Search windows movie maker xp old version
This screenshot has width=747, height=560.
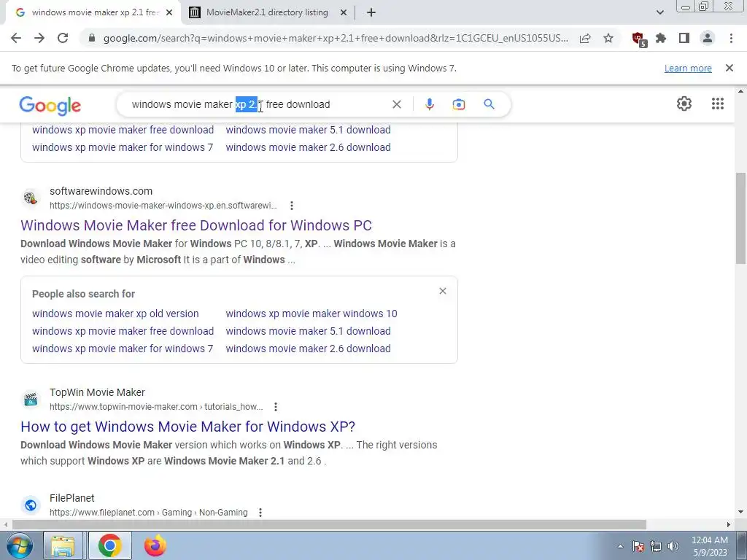(115, 314)
